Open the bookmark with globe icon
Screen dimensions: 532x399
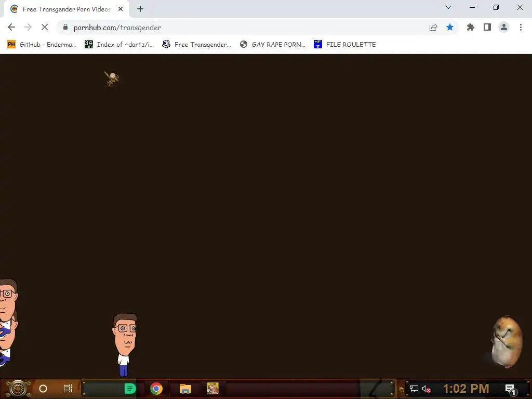click(x=272, y=45)
